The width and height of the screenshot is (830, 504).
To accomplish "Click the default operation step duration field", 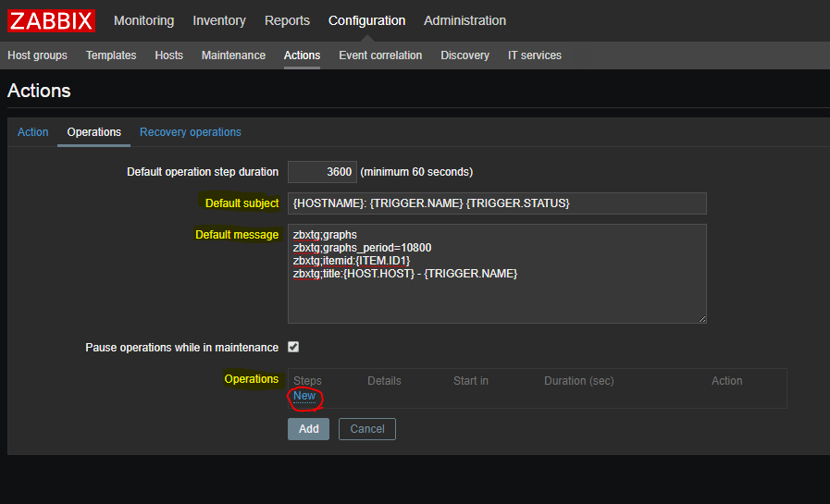I will (322, 172).
